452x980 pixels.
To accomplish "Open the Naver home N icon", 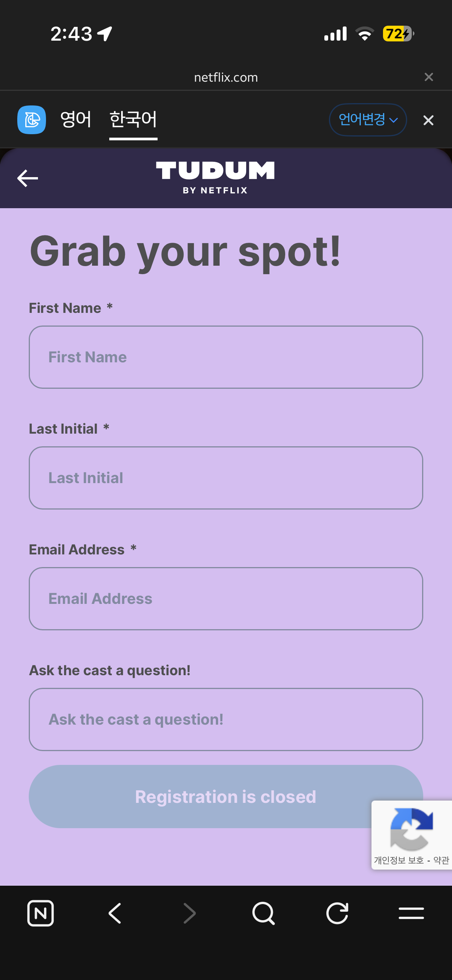I will 40,913.
